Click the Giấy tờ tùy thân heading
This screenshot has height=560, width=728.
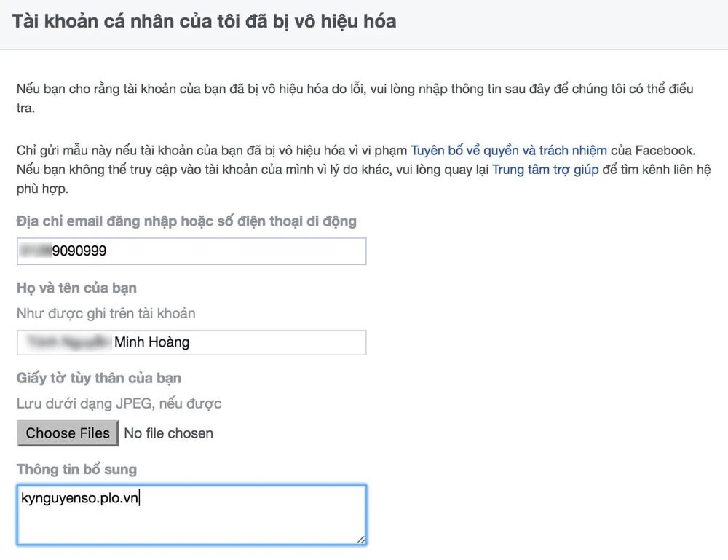click(x=99, y=378)
